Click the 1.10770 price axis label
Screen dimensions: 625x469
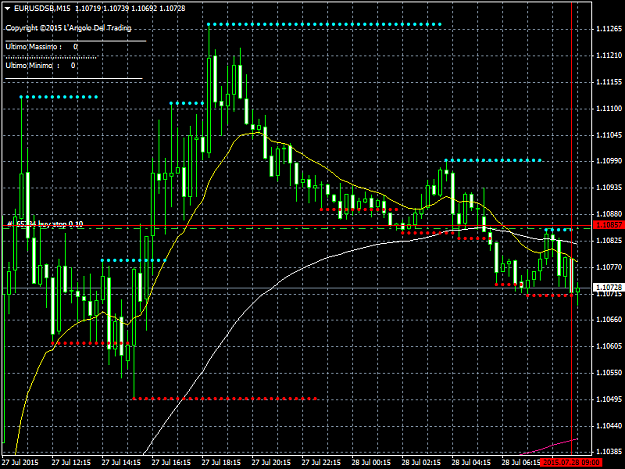point(609,267)
